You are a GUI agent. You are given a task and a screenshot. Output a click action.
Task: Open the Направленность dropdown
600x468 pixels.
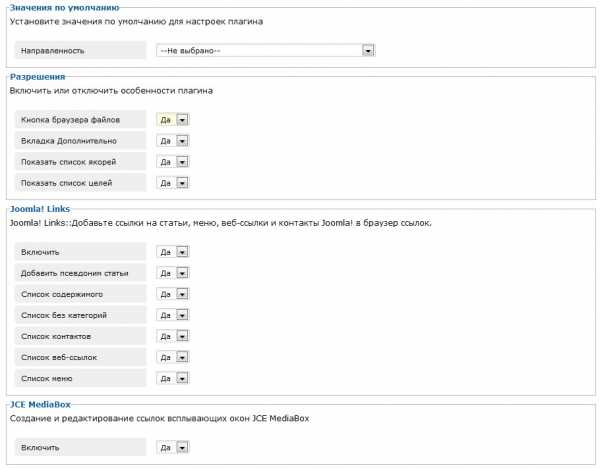(265, 49)
